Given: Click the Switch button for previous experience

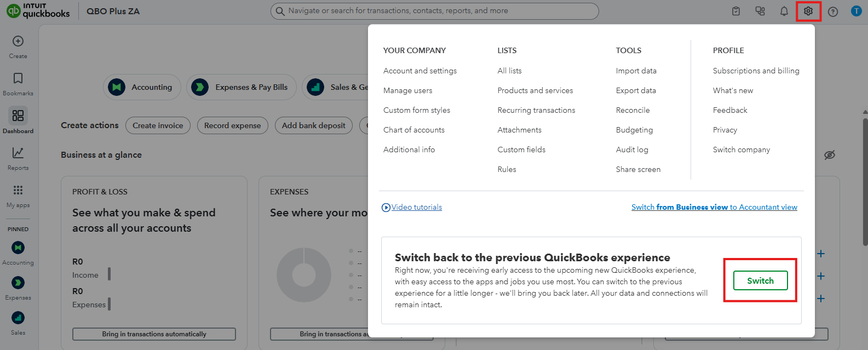Looking at the screenshot, I should (760, 280).
